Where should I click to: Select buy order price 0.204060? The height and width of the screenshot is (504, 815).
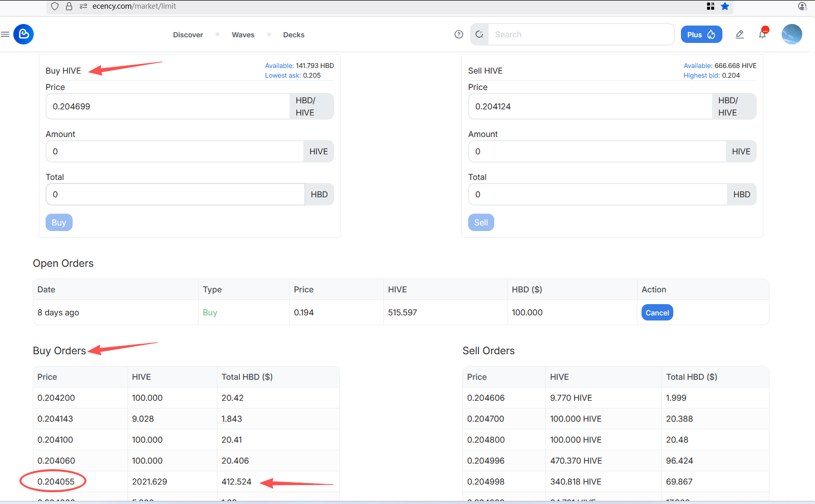(x=56, y=461)
